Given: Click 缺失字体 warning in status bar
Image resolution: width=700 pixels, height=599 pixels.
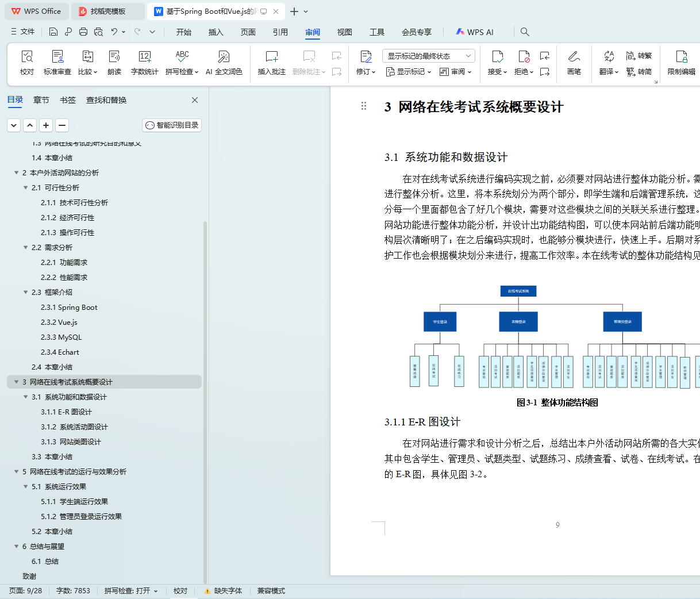Looking at the screenshot, I should [x=224, y=590].
